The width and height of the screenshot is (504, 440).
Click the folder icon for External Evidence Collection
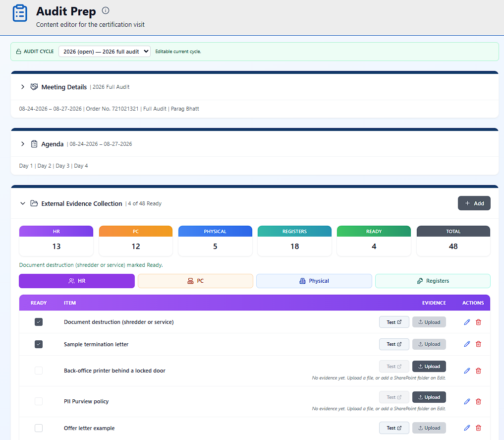click(x=34, y=203)
